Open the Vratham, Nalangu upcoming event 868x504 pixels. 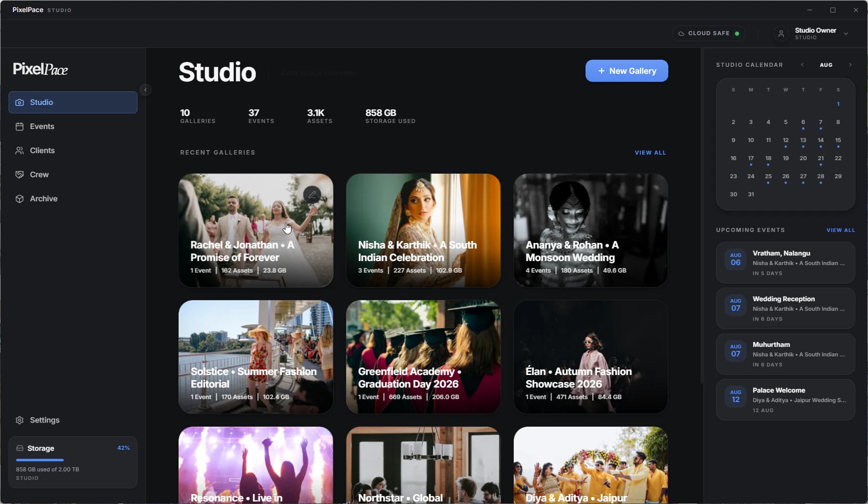(785, 263)
